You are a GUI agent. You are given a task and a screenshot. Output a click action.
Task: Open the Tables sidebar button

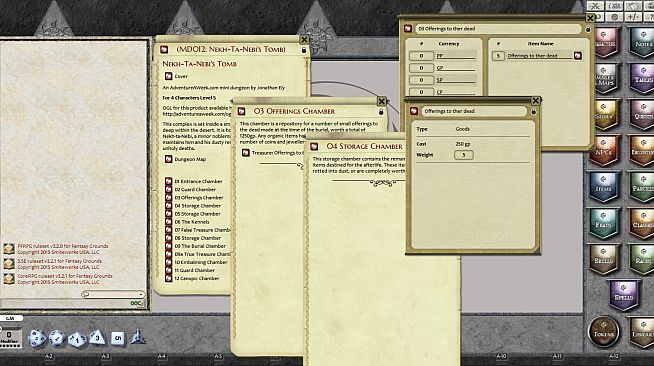click(642, 78)
